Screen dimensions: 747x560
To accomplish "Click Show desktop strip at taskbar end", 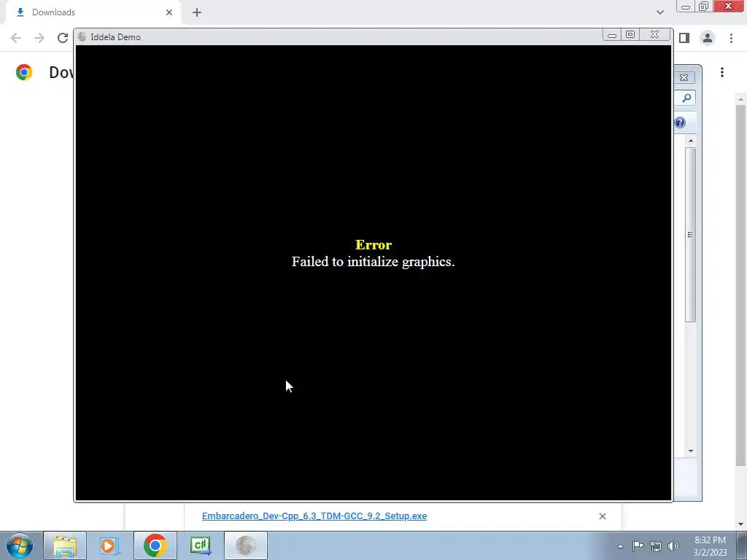I will tap(742, 545).
